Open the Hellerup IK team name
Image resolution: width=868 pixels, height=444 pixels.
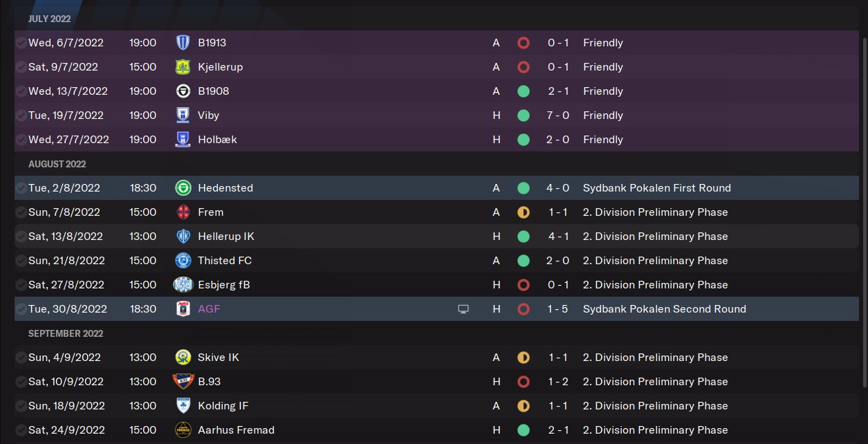(x=225, y=237)
